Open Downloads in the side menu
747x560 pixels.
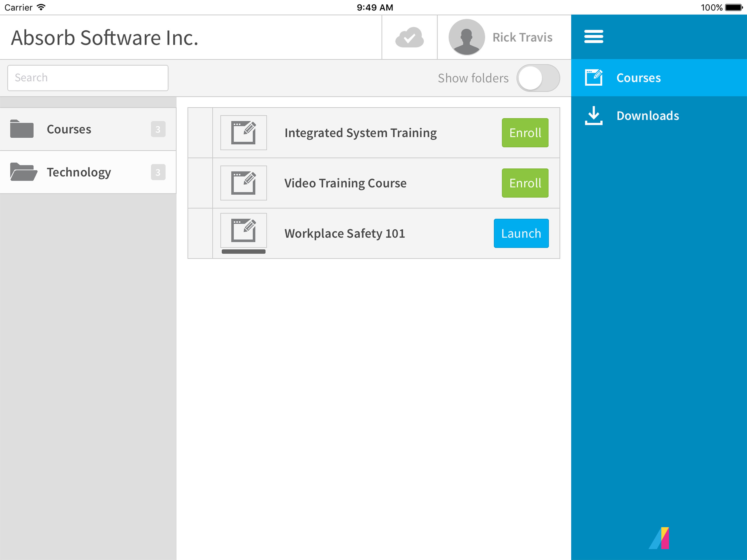[659, 115]
